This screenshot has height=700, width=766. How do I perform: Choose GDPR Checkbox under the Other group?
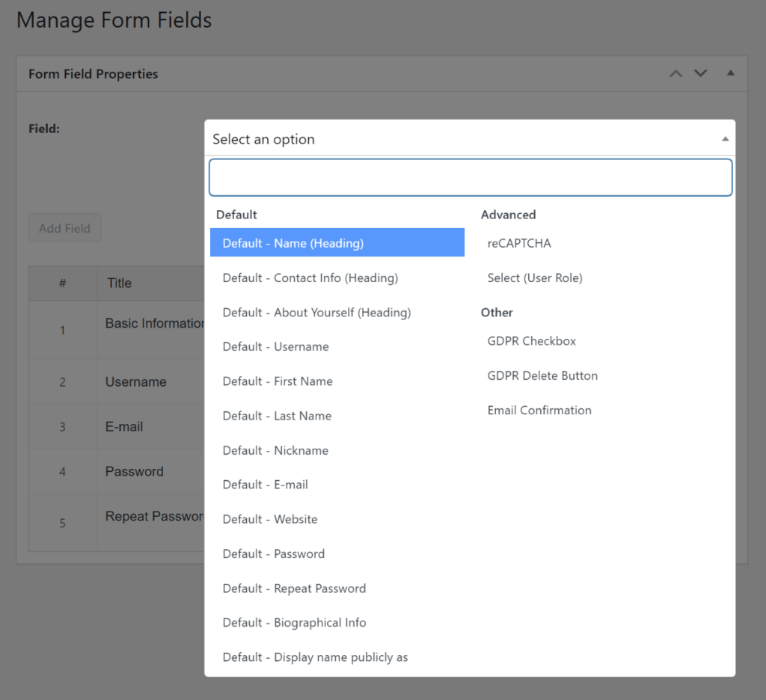531,341
